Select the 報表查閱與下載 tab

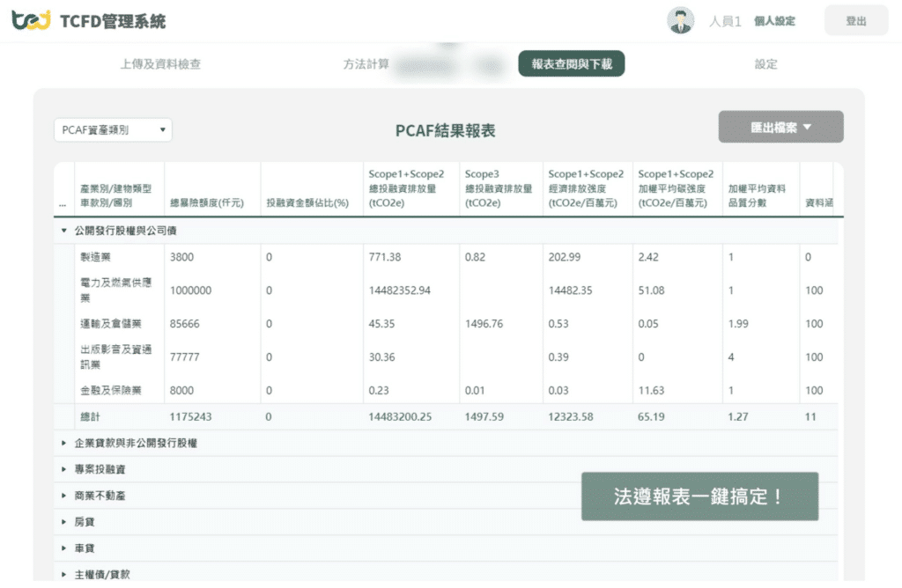[571, 63]
